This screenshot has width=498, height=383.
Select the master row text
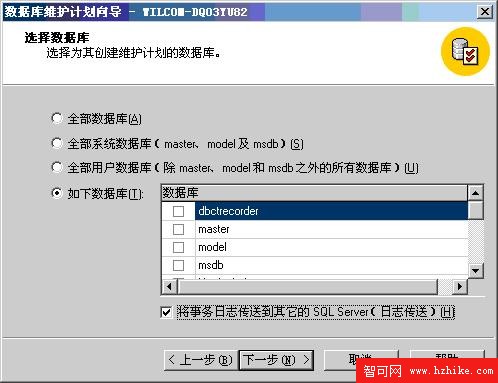tap(214, 229)
